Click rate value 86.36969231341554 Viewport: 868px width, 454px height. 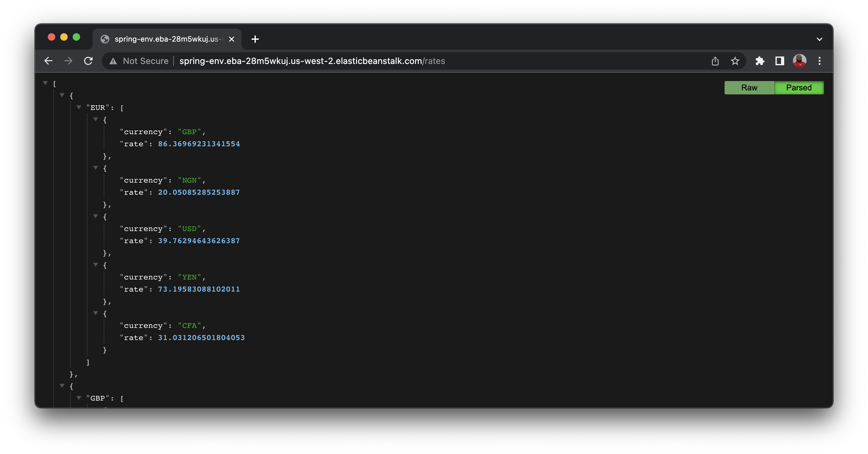199,144
